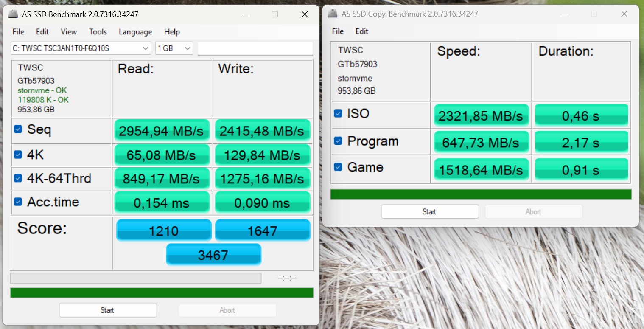
Task: Disable the Game copy test checkbox
Action: [x=338, y=167]
